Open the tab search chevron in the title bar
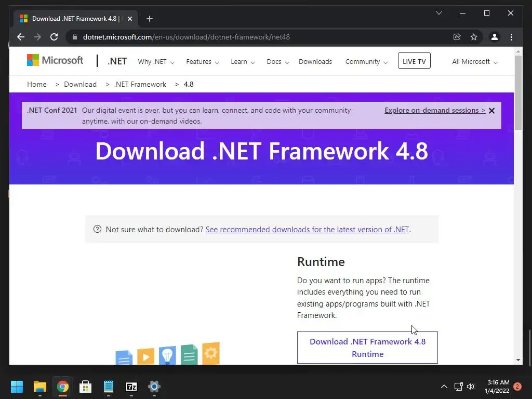The width and height of the screenshot is (532, 399). click(438, 13)
